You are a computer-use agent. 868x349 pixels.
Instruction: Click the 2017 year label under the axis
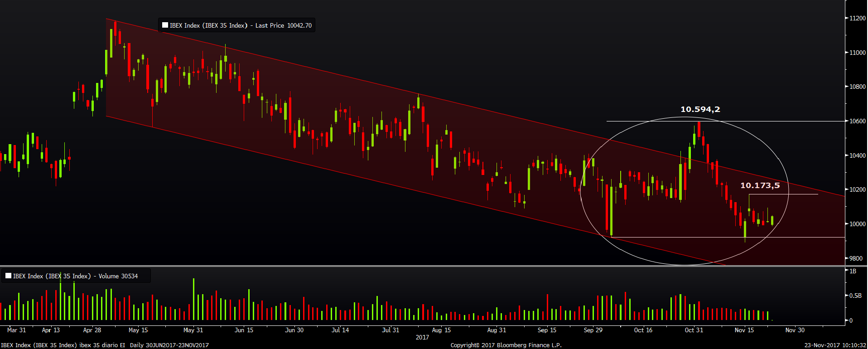[x=422, y=337]
